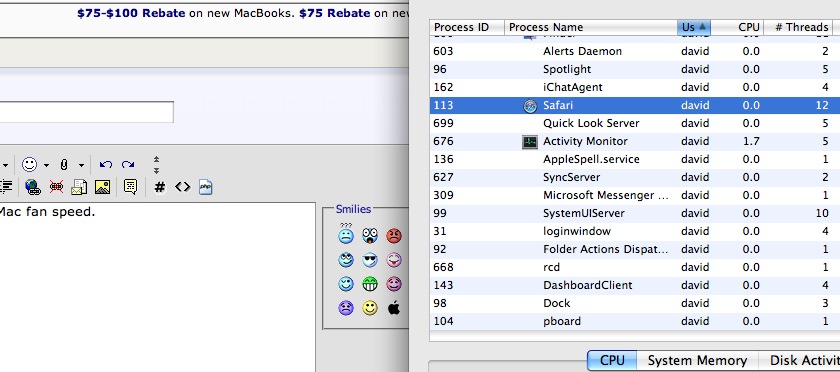Insert the cool sunglasses smiley
Viewport: 840px width, 372px height.
[x=370, y=260]
